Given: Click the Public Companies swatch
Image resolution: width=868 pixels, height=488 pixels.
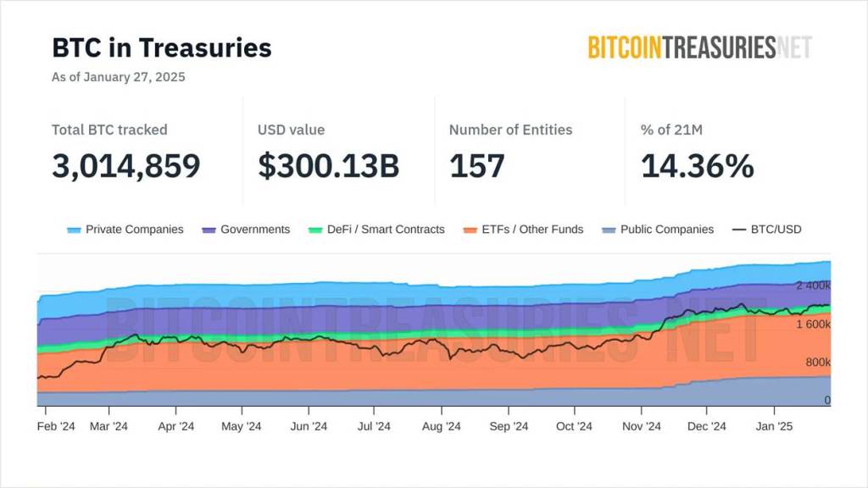Looking at the screenshot, I should (x=609, y=230).
